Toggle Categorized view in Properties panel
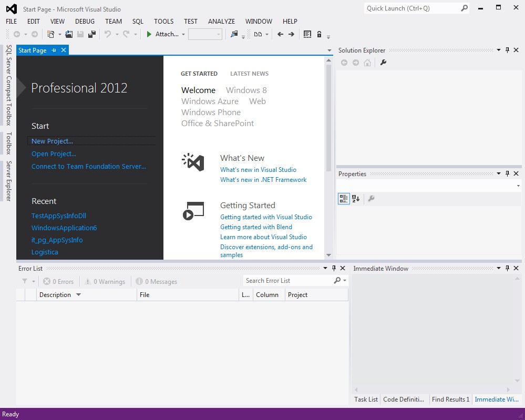Screen dimensions: 525x420 pos(344,199)
